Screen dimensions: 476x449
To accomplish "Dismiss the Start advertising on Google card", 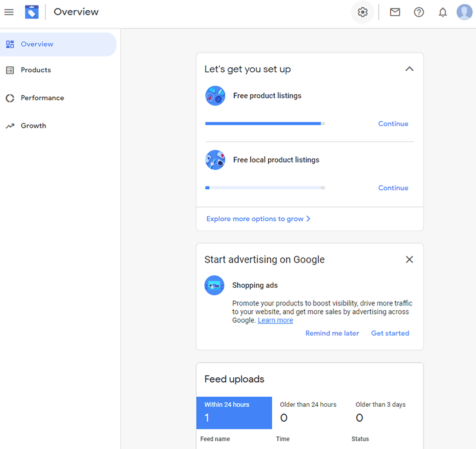I will tap(409, 260).
